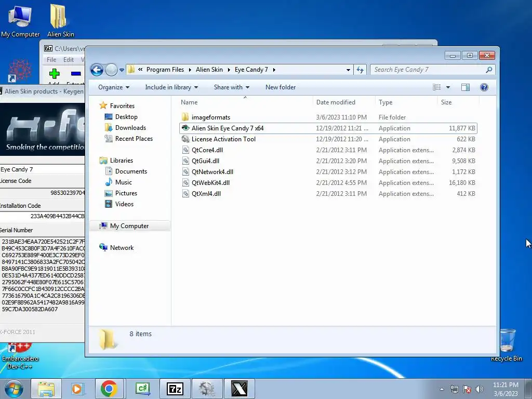Expand the address bar history dropdown
Image resolution: width=532 pixels, height=399 pixels.
[x=348, y=70]
